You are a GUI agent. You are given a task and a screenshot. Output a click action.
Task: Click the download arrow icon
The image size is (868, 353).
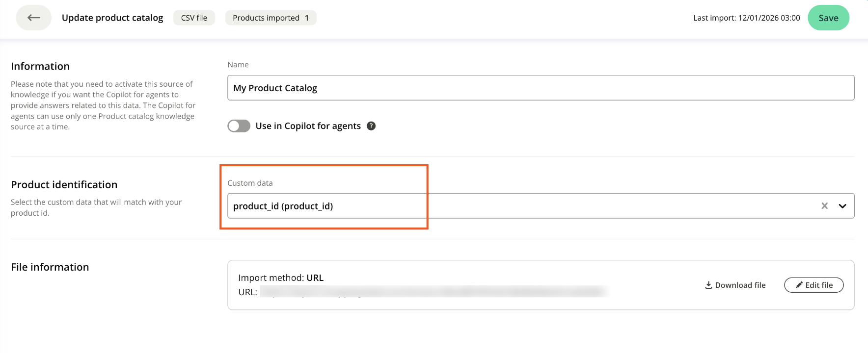(x=708, y=285)
